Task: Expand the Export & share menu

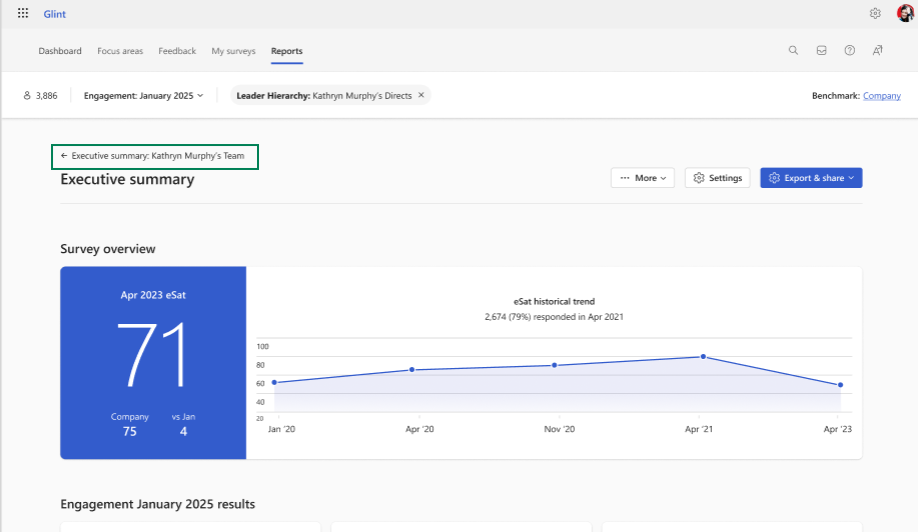Action: [811, 178]
